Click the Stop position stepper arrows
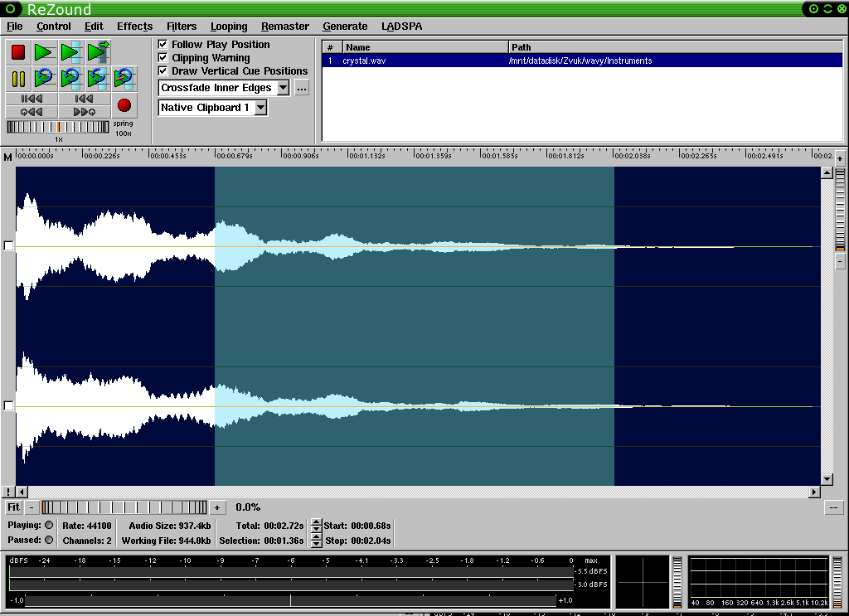The width and height of the screenshot is (849, 616). point(317,541)
